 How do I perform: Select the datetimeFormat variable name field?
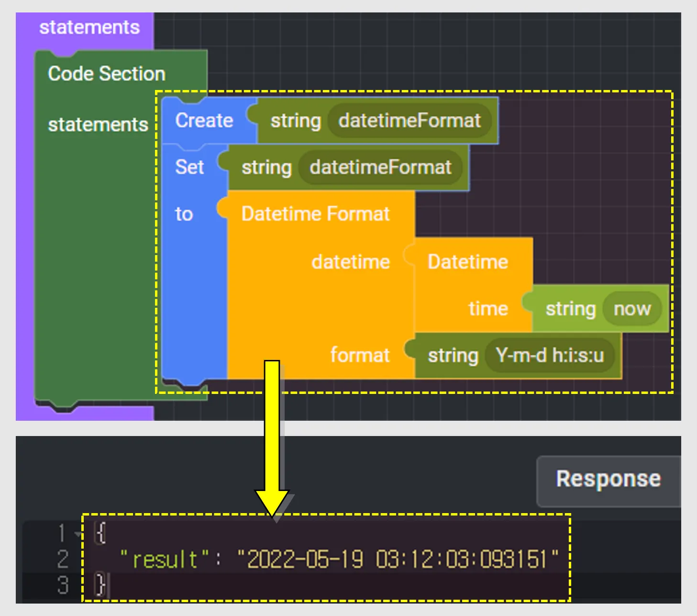coord(409,120)
